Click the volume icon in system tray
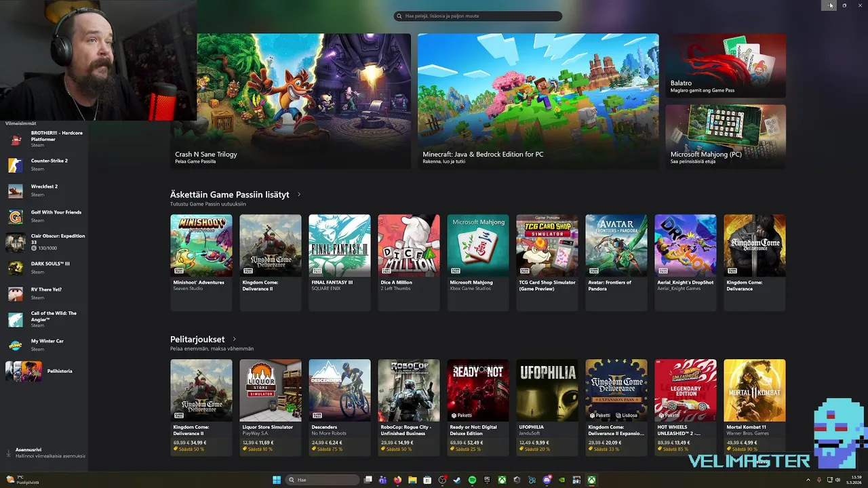 (838, 480)
